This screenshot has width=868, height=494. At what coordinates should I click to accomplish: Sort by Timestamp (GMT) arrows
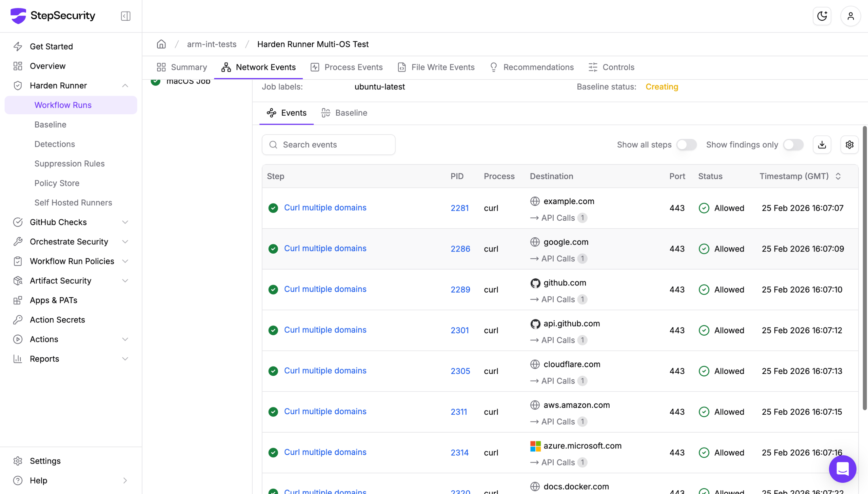pos(838,176)
